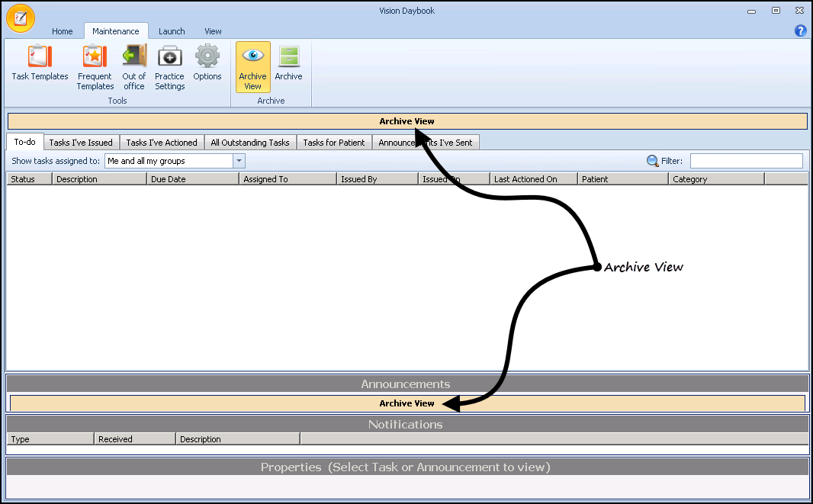Switch to the Home ribbon tab

(x=62, y=31)
